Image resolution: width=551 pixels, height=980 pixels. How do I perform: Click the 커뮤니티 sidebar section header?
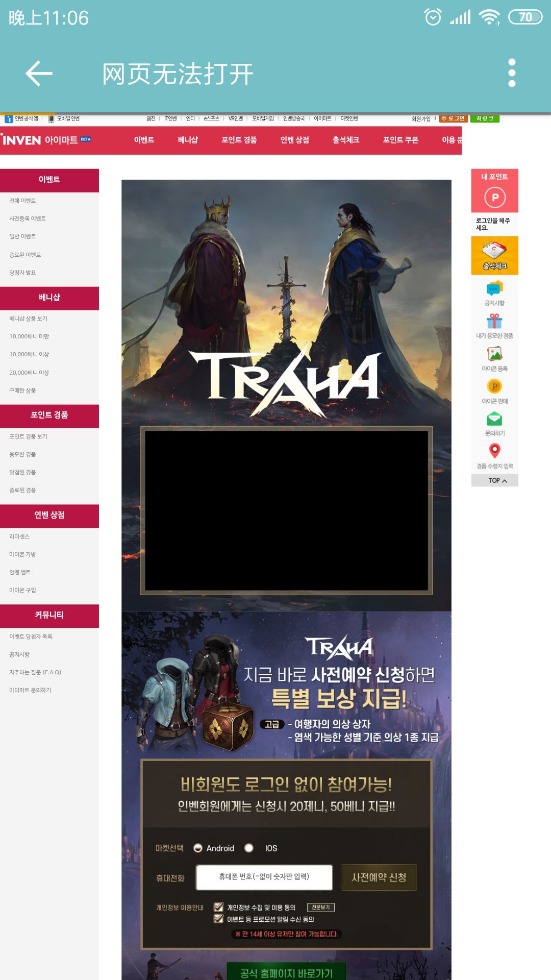pos(49,615)
